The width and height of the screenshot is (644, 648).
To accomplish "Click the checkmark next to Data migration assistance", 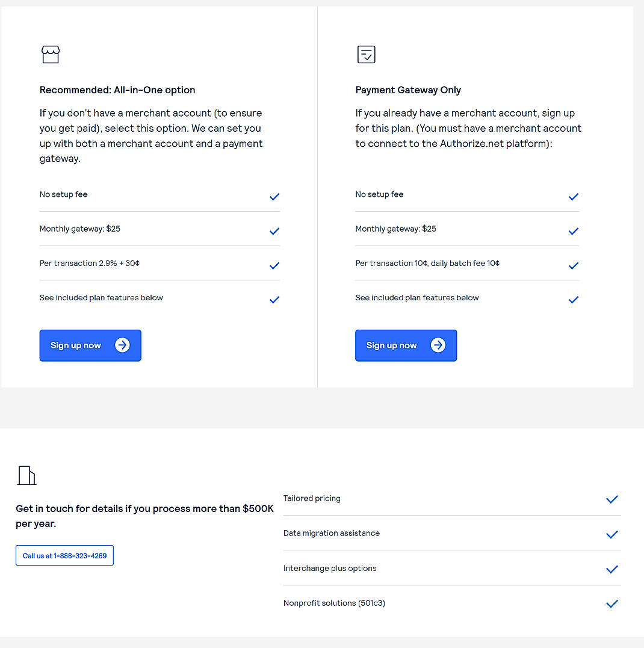I will click(x=612, y=534).
